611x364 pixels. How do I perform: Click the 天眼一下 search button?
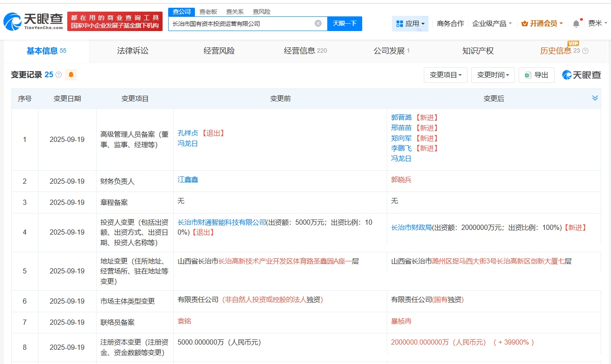(345, 24)
